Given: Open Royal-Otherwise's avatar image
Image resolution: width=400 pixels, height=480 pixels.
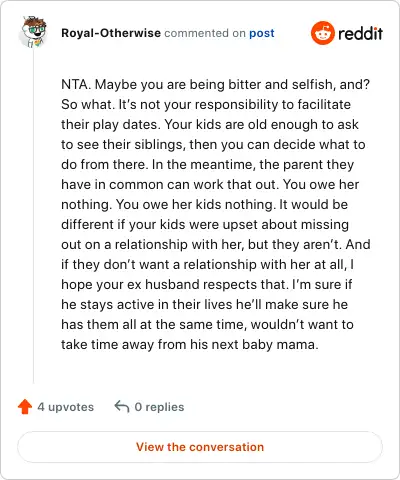Looking at the screenshot, I should pyautogui.click(x=33, y=31).
